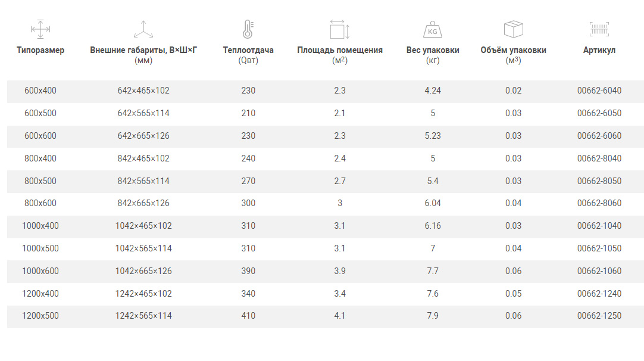
Task: Click the package box volume icon
Action: coord(513,29)
